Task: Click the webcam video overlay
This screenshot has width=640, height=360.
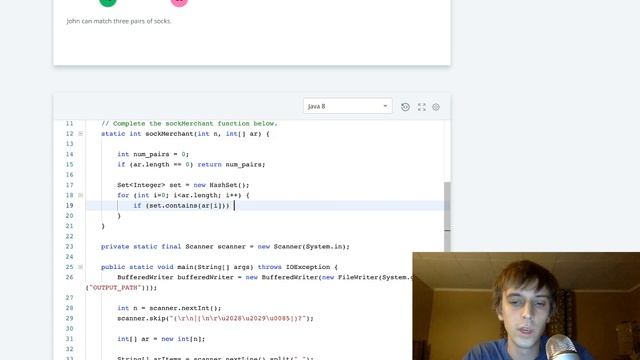Action: [526, 306]
